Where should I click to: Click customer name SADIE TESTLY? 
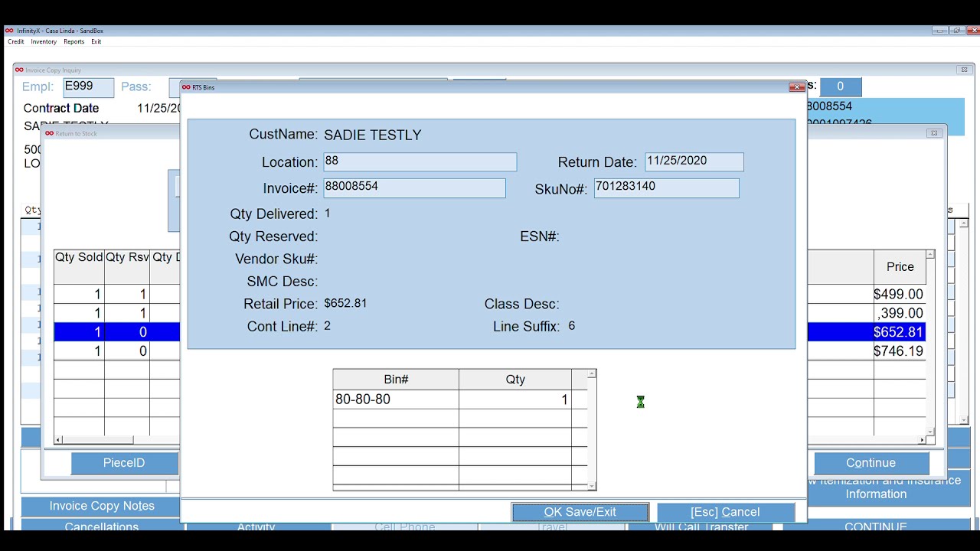pyautogui.click(x=373, y=135)
